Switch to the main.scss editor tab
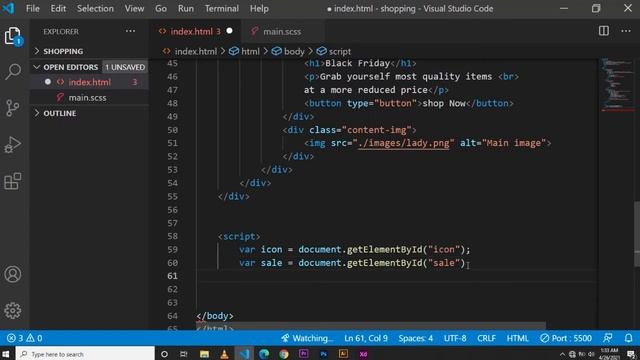This screenshot has height=360, width=640. point(282,31)
